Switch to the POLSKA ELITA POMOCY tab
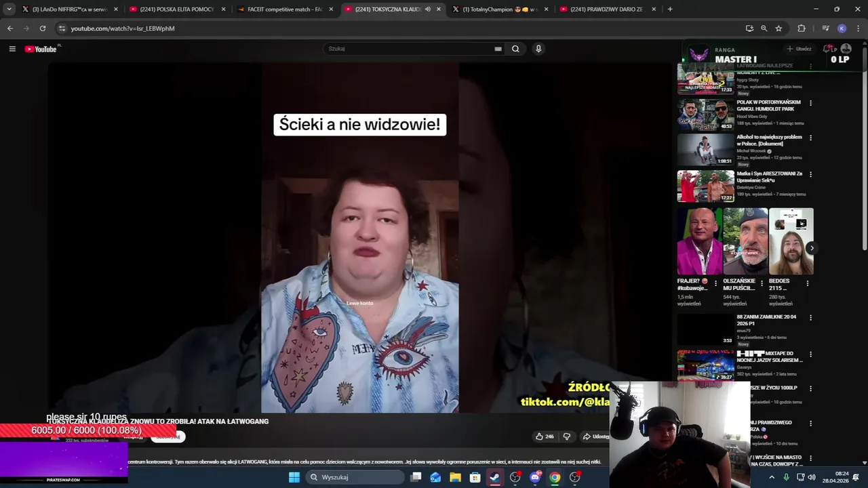The width and height of the screenshot is (868, 488). click(176, 9)
